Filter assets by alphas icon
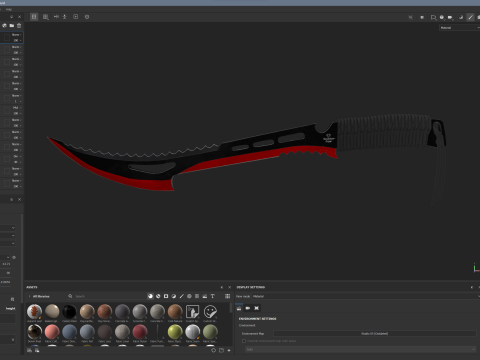The height and width of the screenshot is (360, 480). [x=189, y=296]
